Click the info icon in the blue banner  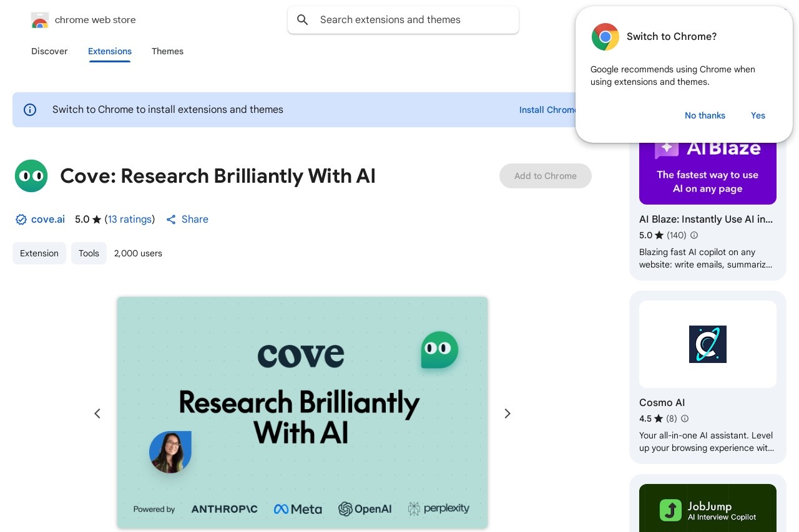pyautogui.click(x=30, y=110)
